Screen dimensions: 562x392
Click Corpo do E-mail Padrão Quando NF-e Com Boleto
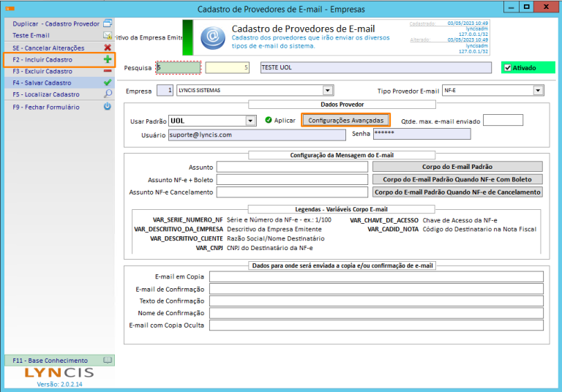coord(457,179)
